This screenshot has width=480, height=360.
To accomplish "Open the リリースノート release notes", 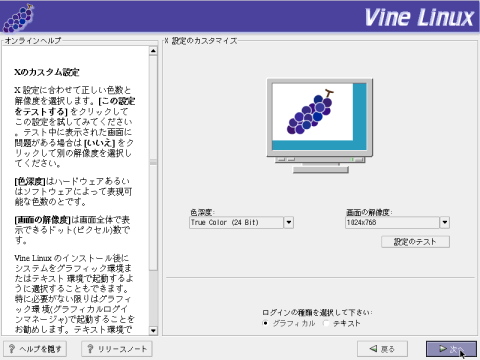I will 117,349.
